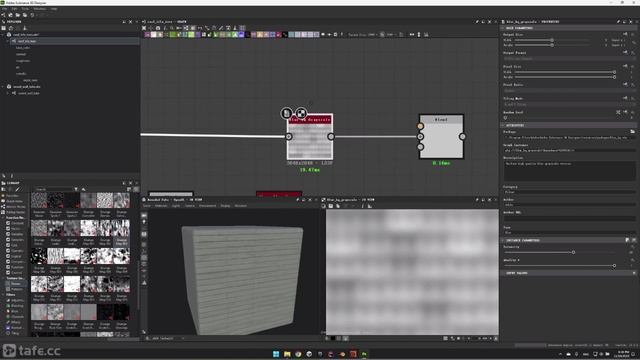Click the Blur HQ Grayscale output connector
Screen dimensions: 640x360
click(331, 136)
